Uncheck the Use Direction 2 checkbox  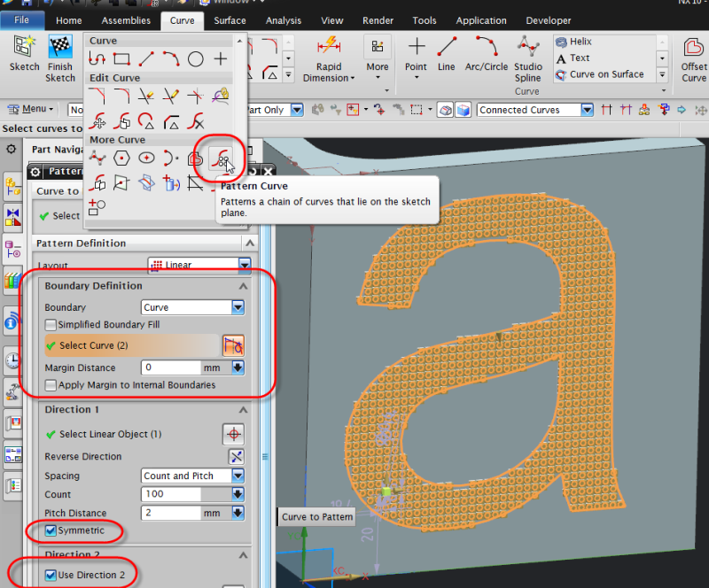tap(51, 575)
